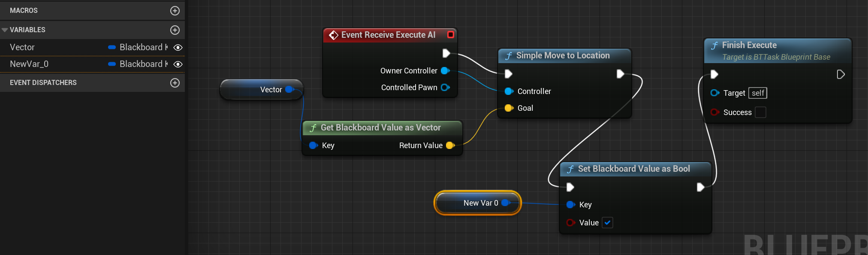This screenshot has height=255, width=868.
Task: Select Simple Move to Location node title
Action: coord(563,55)
